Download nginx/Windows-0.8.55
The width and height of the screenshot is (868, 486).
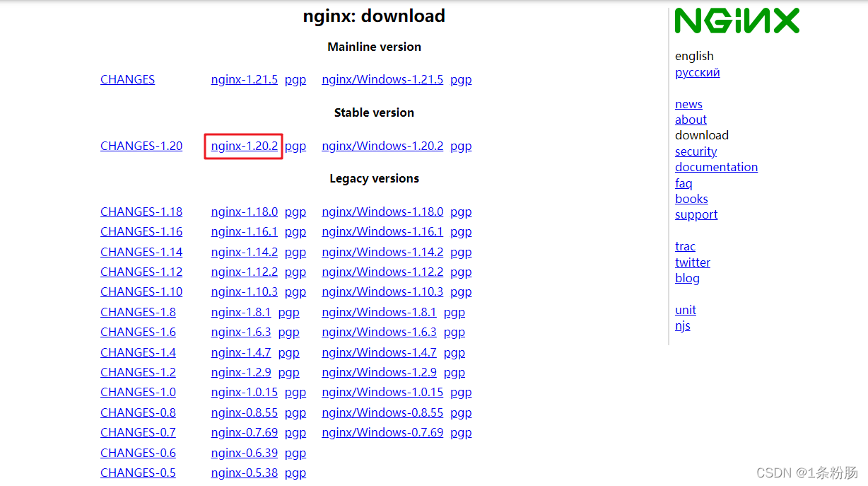click(x=382, y=413)
